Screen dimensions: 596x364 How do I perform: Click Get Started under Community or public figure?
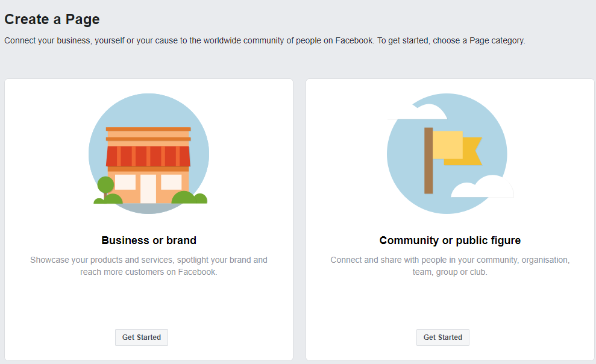click(443, 337)
